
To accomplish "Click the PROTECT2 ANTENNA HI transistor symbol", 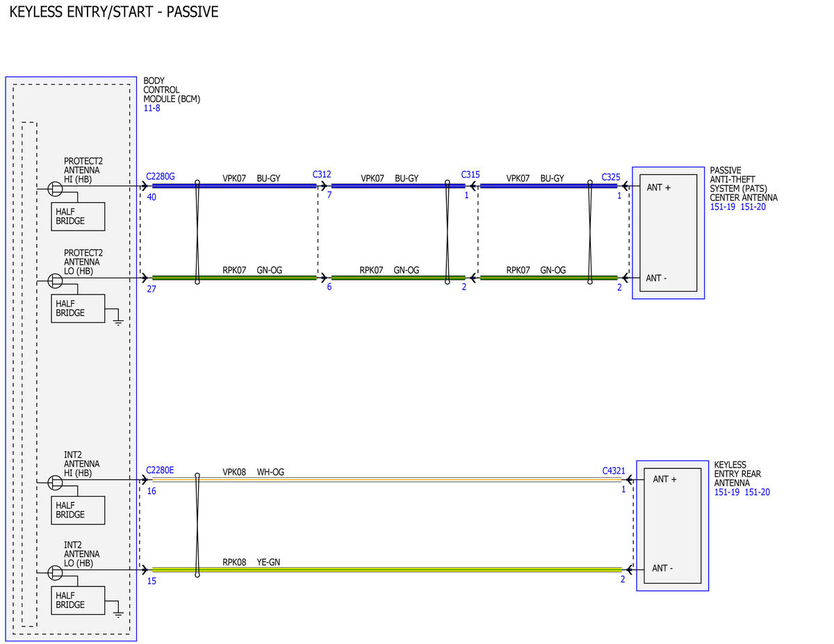I will (55, 188).
